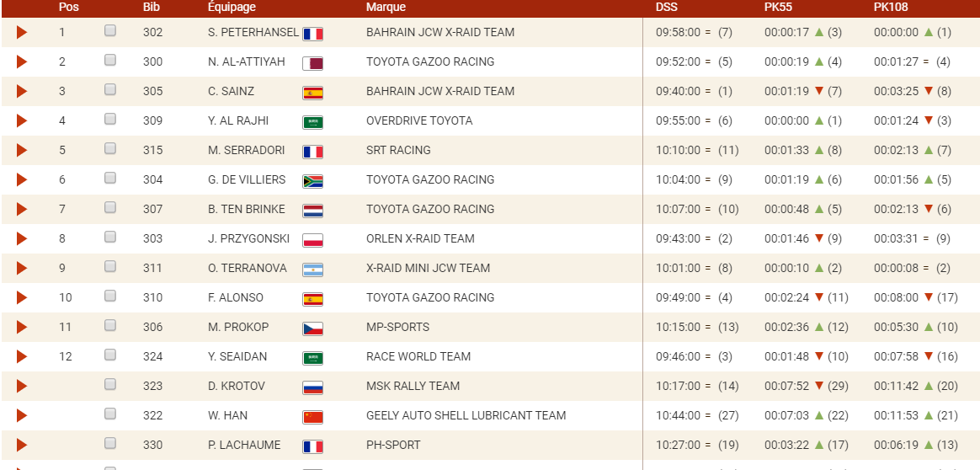Click the Pos column header
980x470 pixels.
68,8
